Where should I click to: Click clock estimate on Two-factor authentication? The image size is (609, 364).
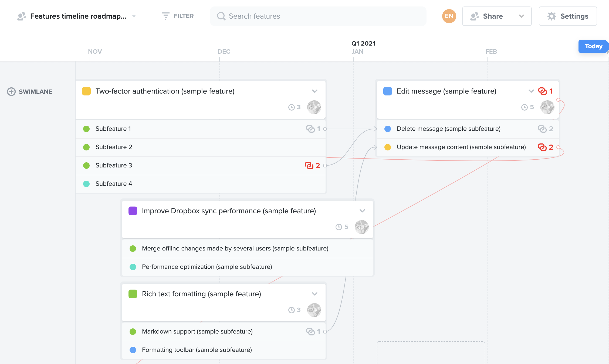click(x=294, y=107)
